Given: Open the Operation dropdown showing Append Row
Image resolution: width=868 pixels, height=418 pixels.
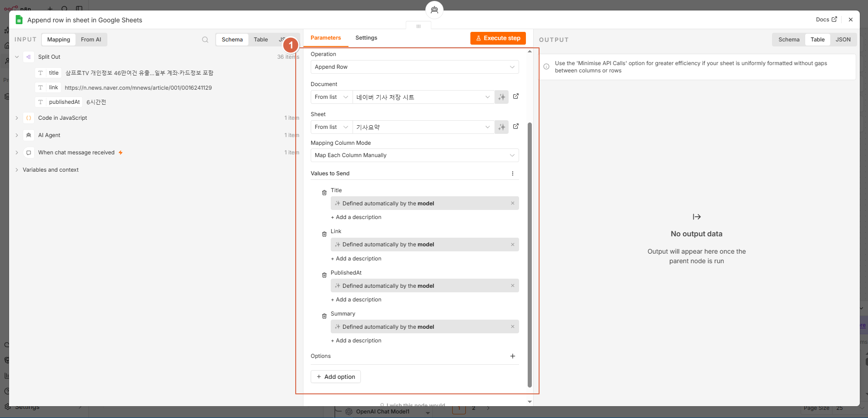Looking at the screenshot, I should point(414,67).
